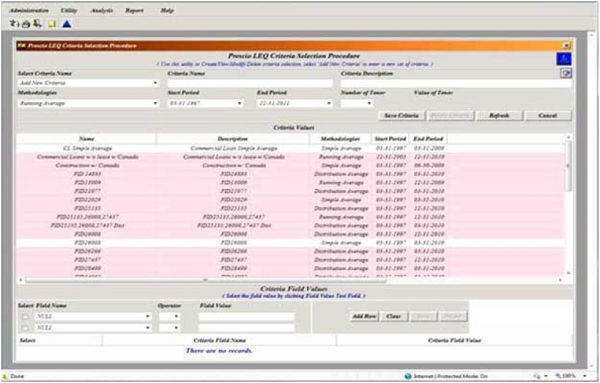The height and width of the screenshot is (383, 600).
Task: Open the Utility menu
Action: tap(68, 10)
